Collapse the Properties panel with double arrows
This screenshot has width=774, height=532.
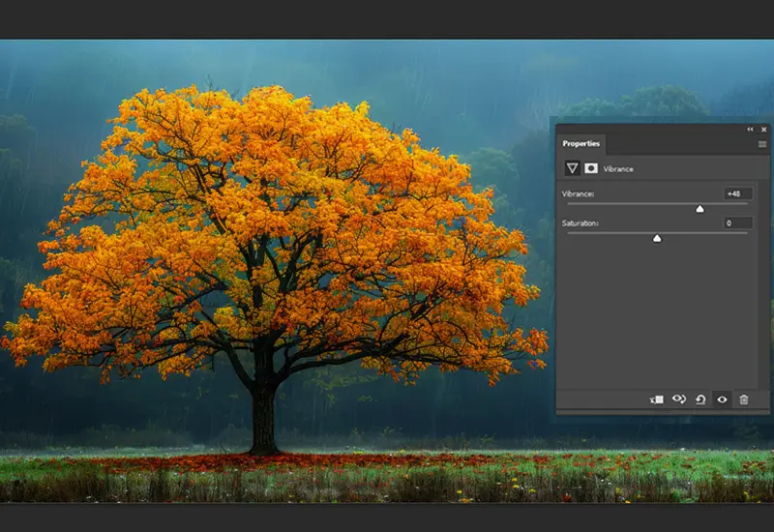coord(750,129)
